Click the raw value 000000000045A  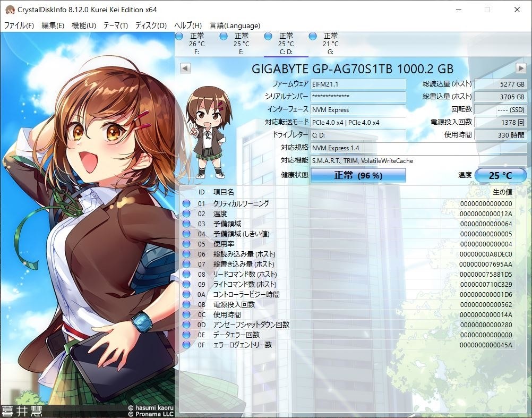click(x=486, y=345)
